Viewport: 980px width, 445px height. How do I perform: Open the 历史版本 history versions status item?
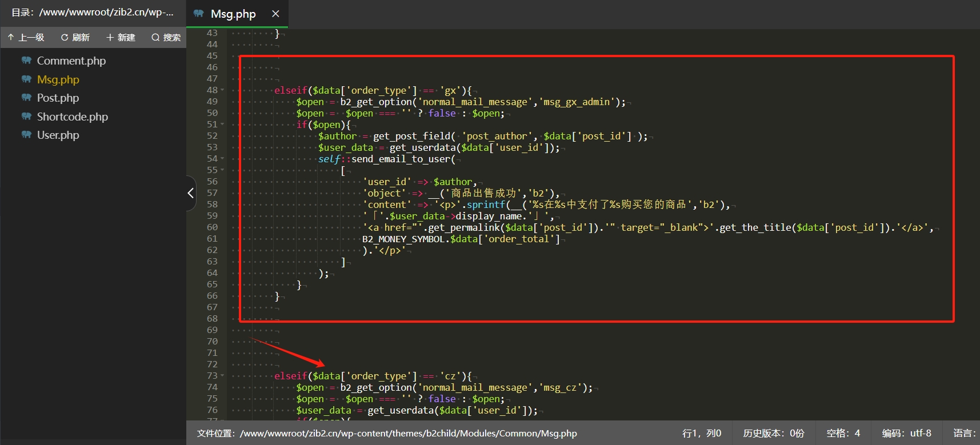[x=773, y=433]
